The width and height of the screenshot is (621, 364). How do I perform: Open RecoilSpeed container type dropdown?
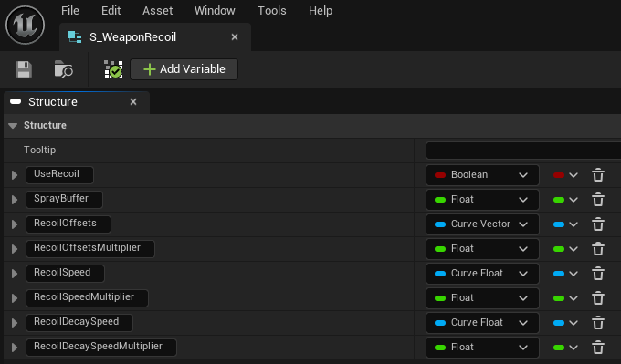tap(565, 274)
